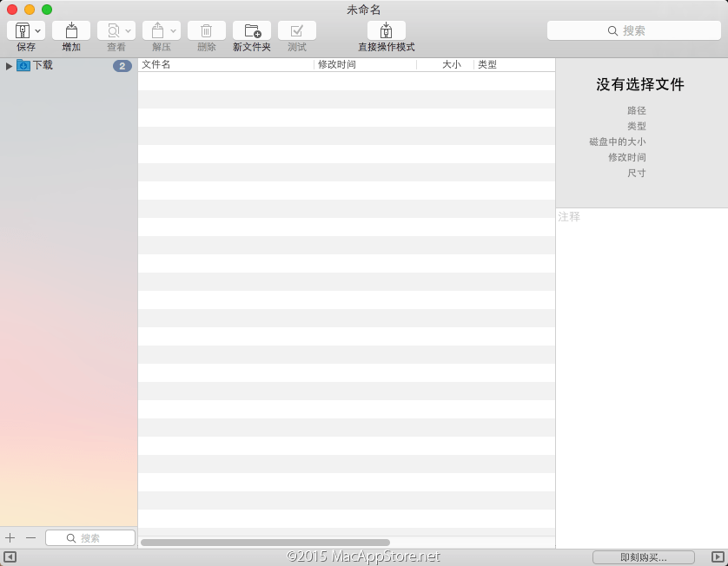This screenshot has height=566, width=728.
Task: Toggle the left sidebar with bottom-left arrow
Action: pyautogui.click(x=10, y=557)
